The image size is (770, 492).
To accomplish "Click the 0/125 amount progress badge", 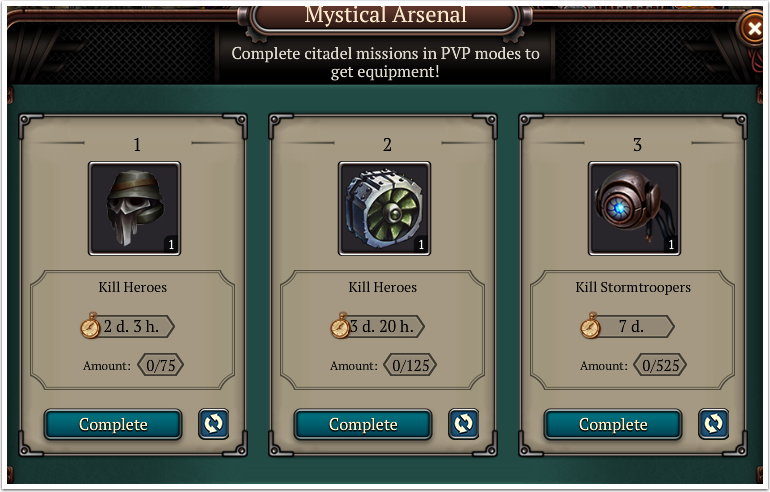I will (x=411, y=365).
